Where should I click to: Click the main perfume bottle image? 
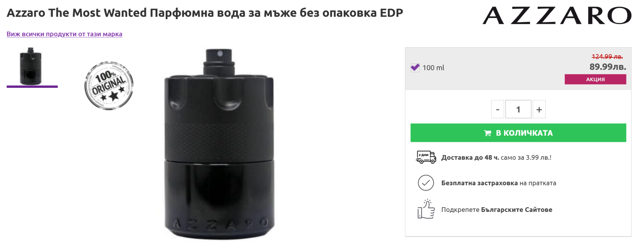(x=219, y=144)
